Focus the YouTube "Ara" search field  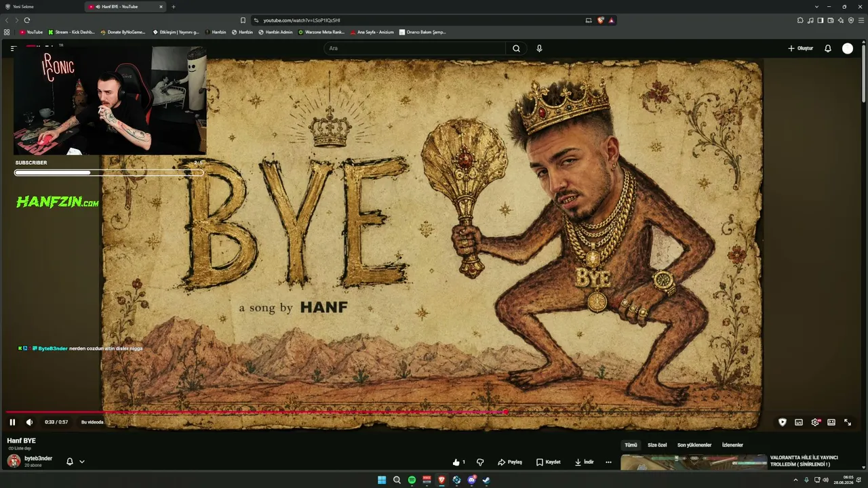[x=415, y=48]
